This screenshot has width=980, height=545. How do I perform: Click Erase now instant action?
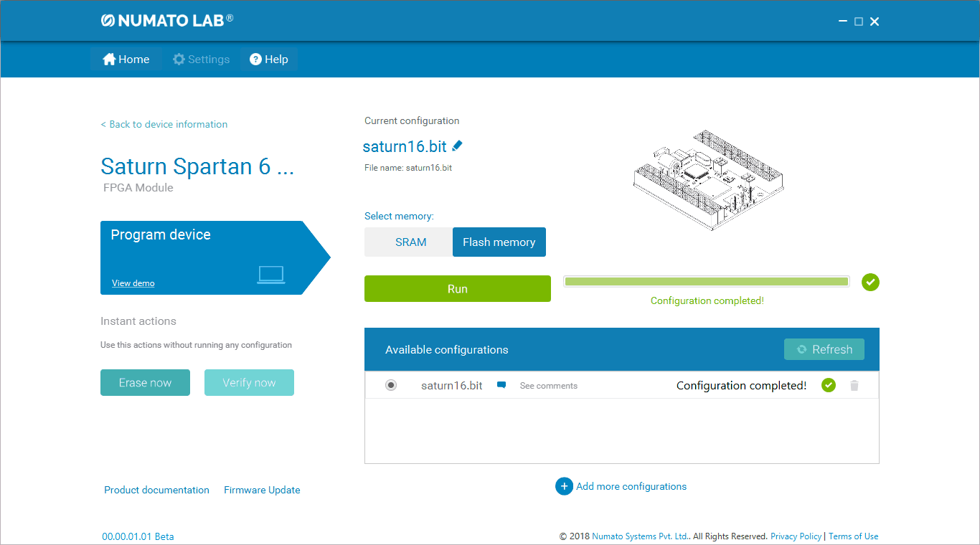point(145,383)
